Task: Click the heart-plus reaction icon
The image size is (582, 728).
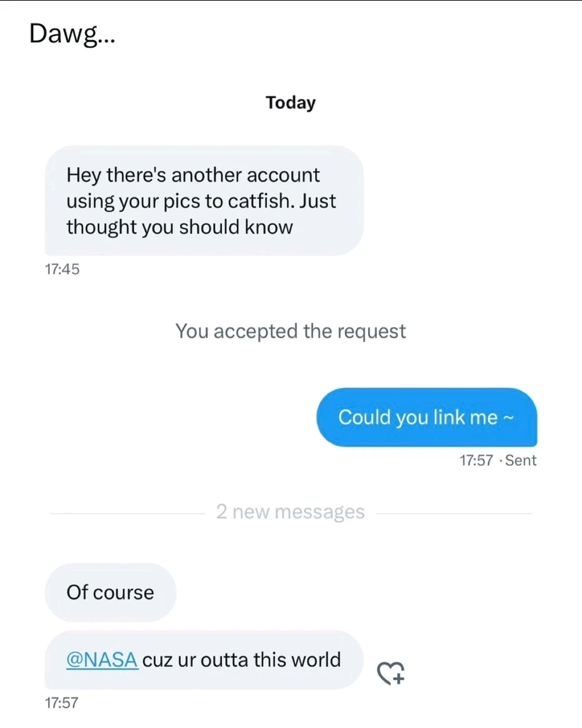Action: (x=391, y=673)
